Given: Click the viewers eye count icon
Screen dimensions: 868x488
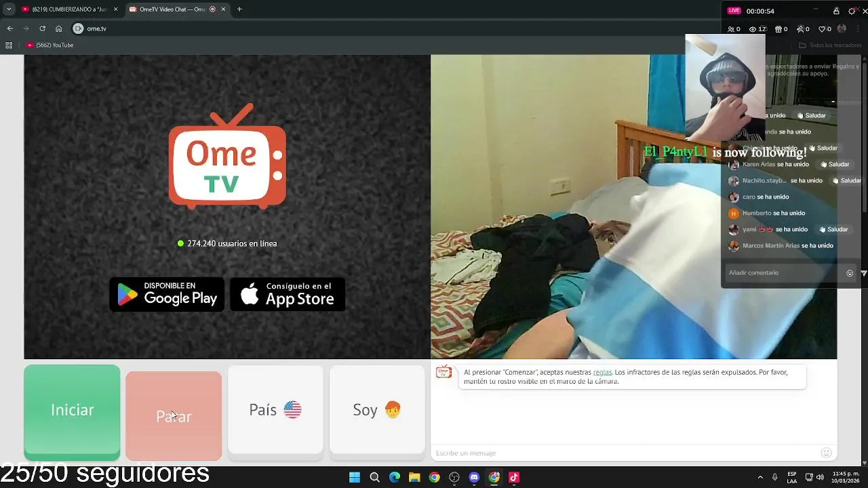Looking at the screenshot, I should click(x=753, y=29).
